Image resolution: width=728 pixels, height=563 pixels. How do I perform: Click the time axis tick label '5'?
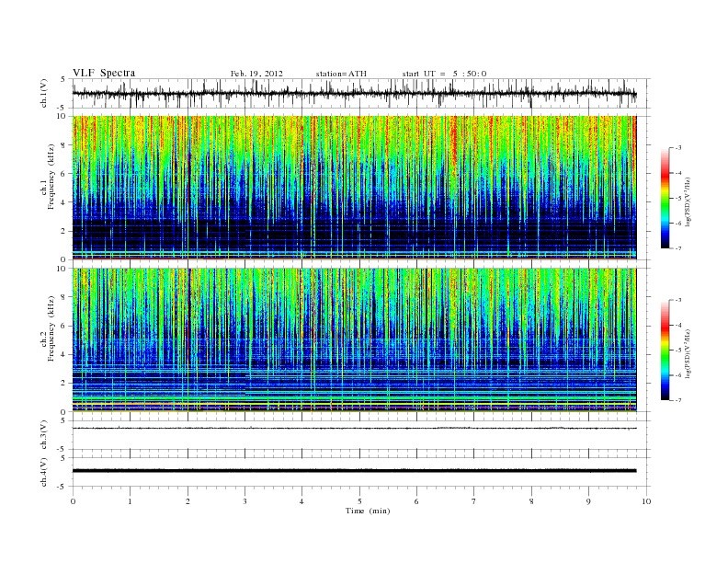click(x=359, y=501)
